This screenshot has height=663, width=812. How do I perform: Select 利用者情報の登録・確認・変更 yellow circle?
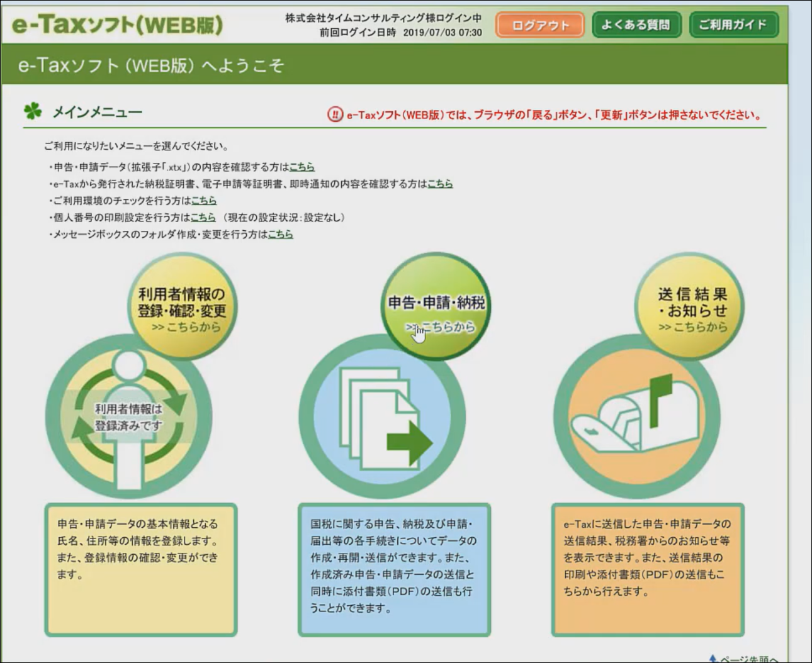click(182, 306)
